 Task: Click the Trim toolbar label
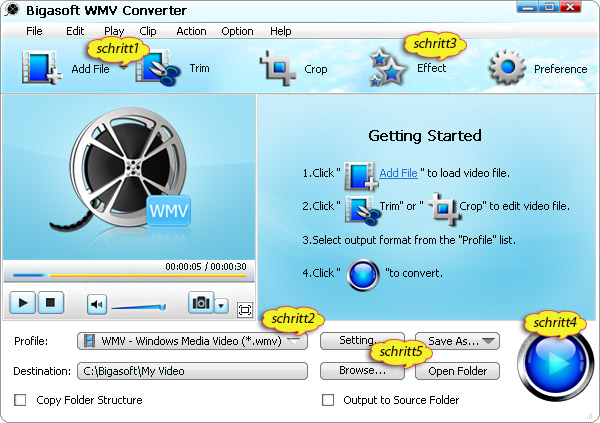[199, 68]
